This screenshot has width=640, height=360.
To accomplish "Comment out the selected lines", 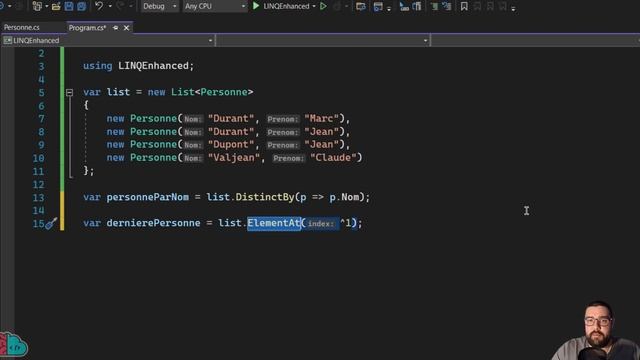I will click(x=434, y=6).
